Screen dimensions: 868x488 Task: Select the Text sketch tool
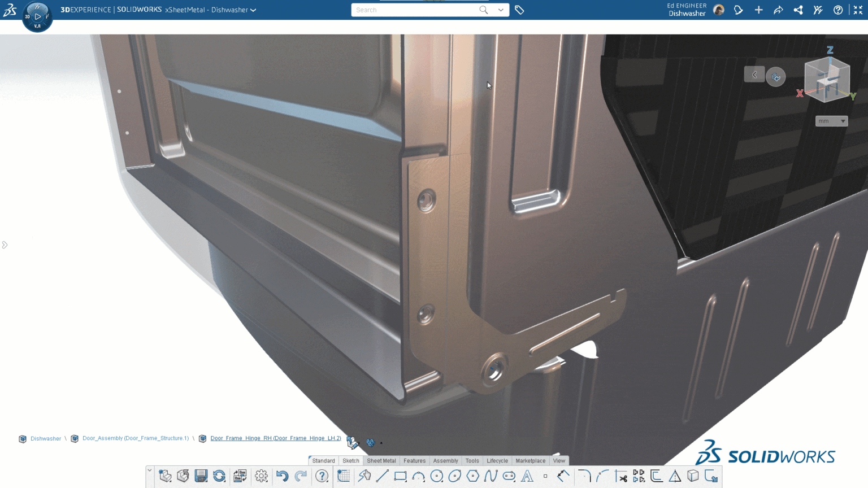[x=527, y=476]
